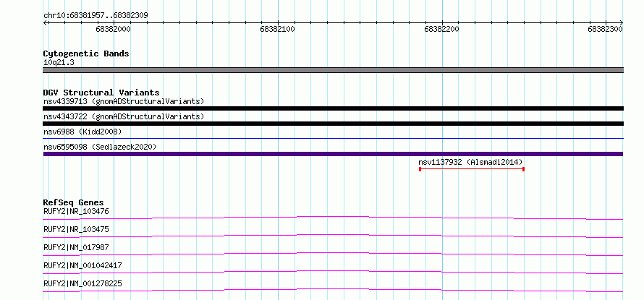Click the right arrowhead of the ruler
Screen dimensions: 644x300
(x=622, y=22)
